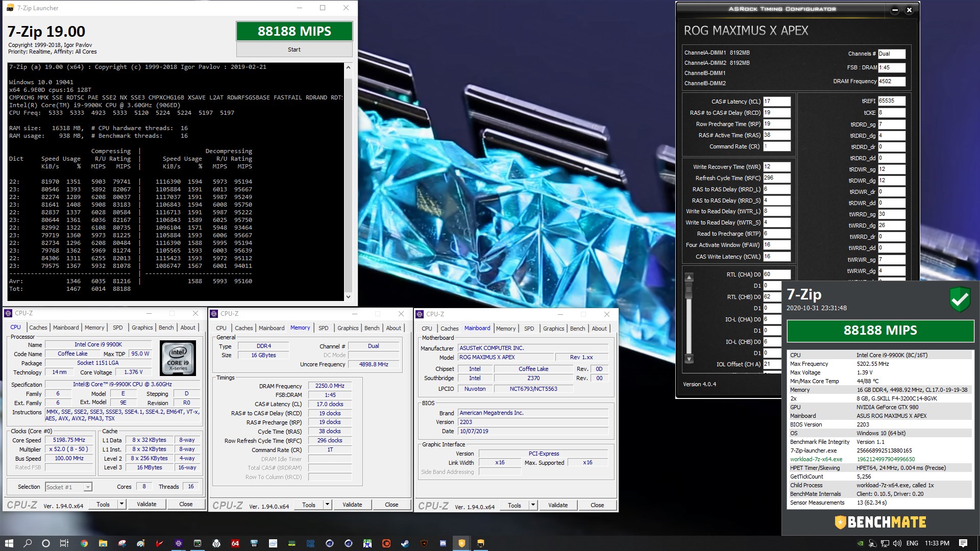Viewport: 980px width, 551px height.
Task: Open Discord from taskbar
Action: [443, 543]
